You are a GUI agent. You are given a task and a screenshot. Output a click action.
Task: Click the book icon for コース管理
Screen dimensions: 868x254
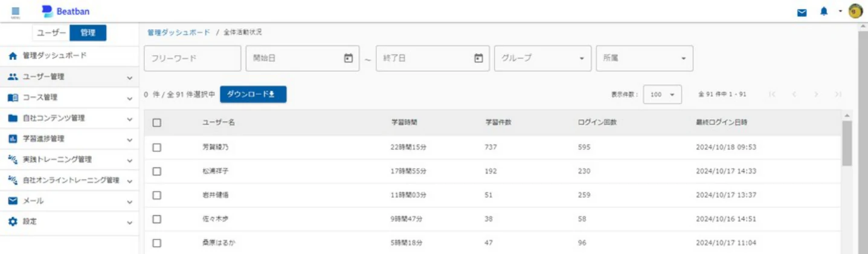pos(13,97)
